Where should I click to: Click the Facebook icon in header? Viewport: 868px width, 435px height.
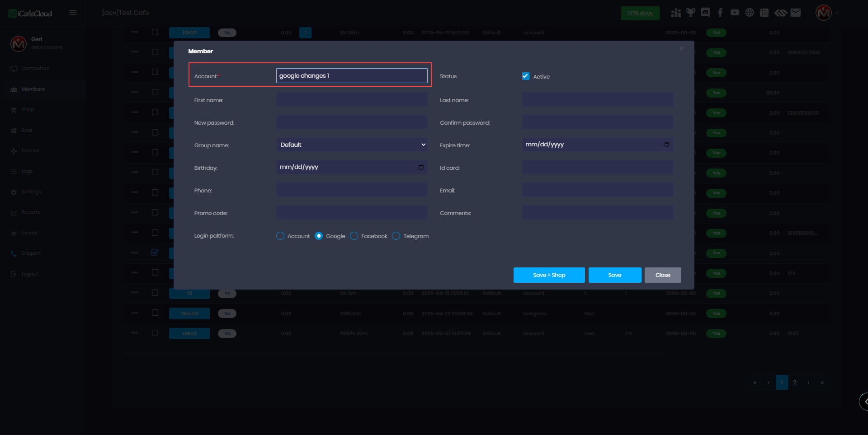pyautogui.click(x=720, y=13)
